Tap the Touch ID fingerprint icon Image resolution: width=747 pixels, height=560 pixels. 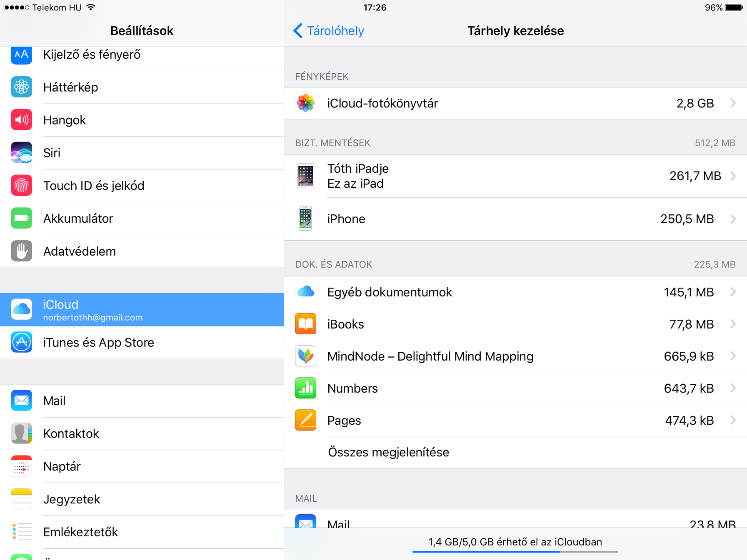[x=22, y=186]
